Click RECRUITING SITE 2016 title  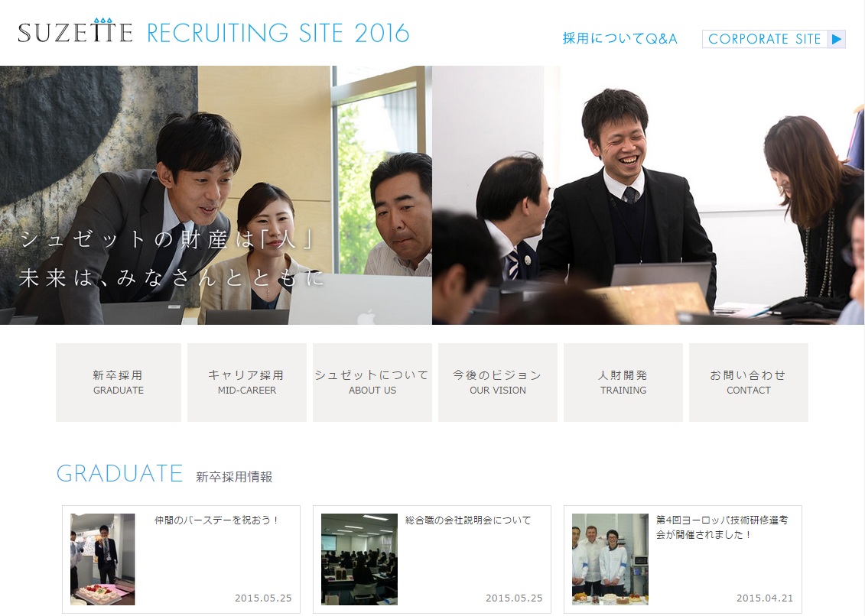[278, 33]
